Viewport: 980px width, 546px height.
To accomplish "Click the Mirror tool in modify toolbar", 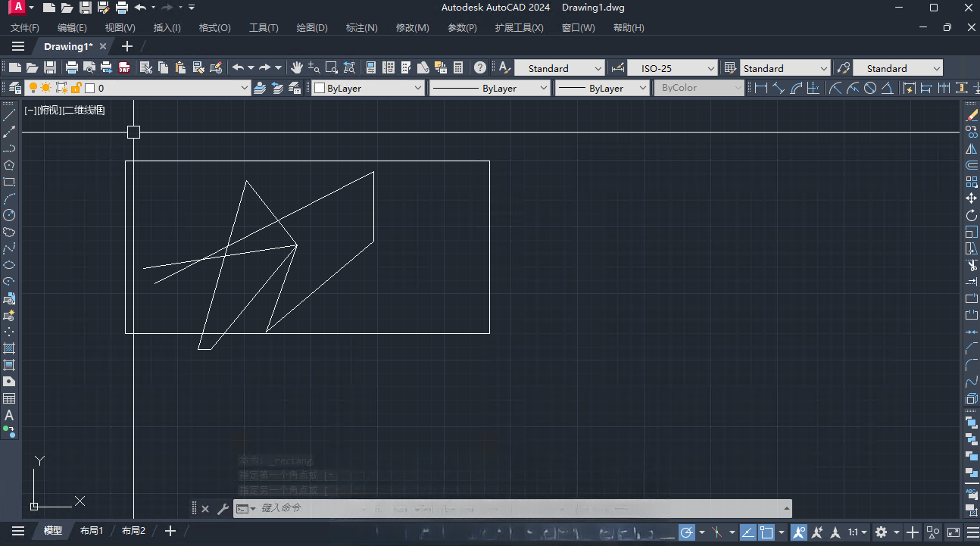I will point(972,148).
